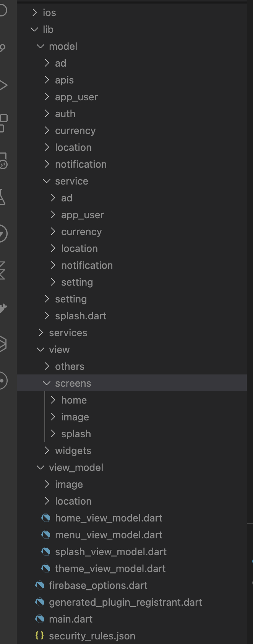Click the Dart icon beside main.dart
The width and height of the screenshot is (253, 644).
point(40,619)
